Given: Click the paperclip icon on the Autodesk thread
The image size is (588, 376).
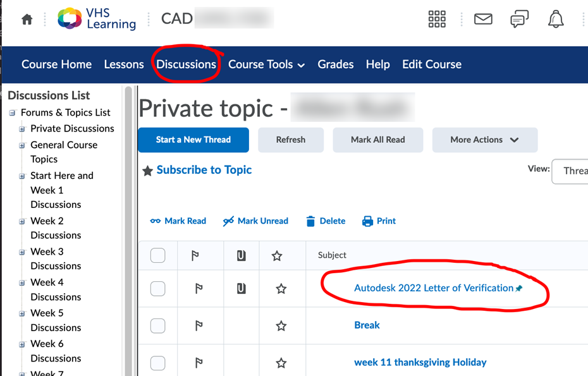Looking at the screenshot, I should [242, 287].
